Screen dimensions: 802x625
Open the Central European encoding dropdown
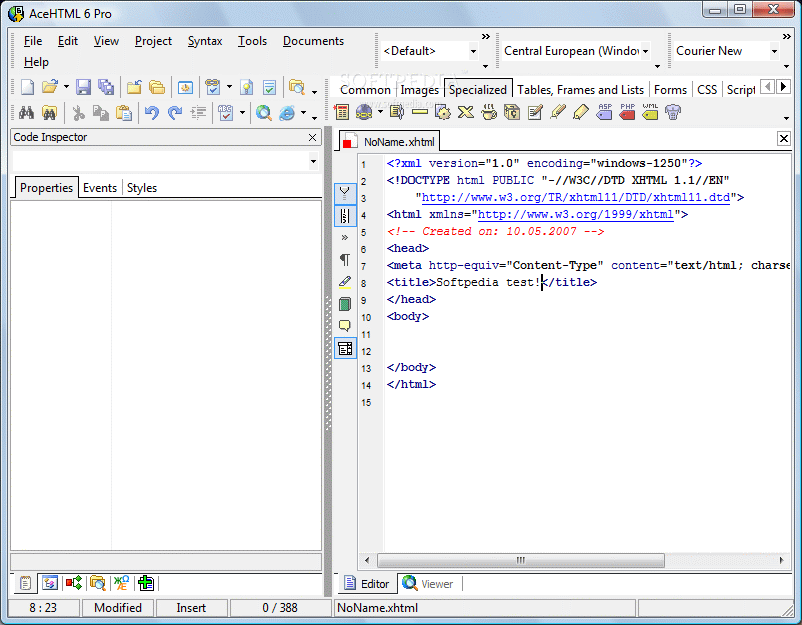645,51
